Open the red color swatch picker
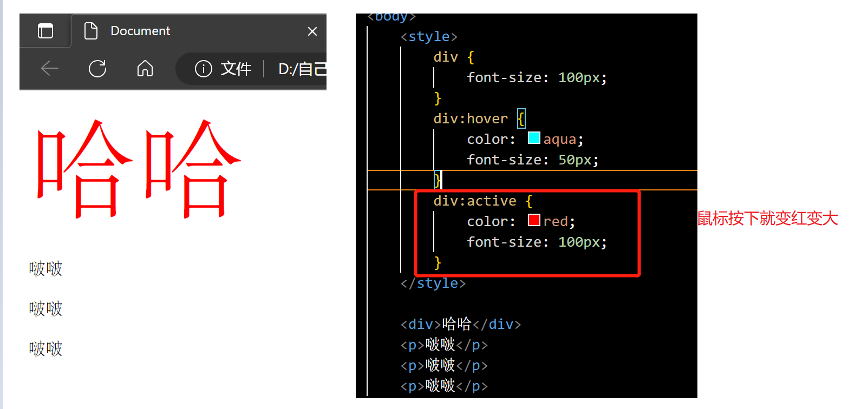The image size is (868, 409). tap(534, 220)
